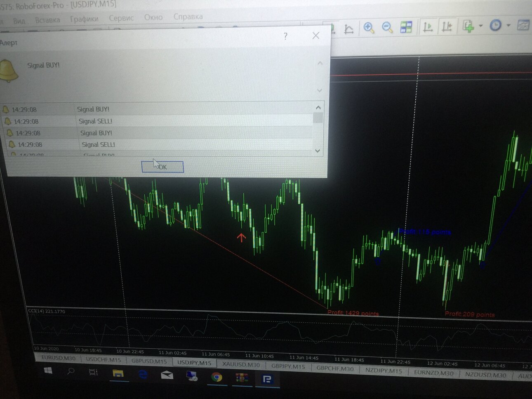Open WinRAR from the taskbar
The height and width of the screenshot is (399, 532).
click(x=242, y=378)
